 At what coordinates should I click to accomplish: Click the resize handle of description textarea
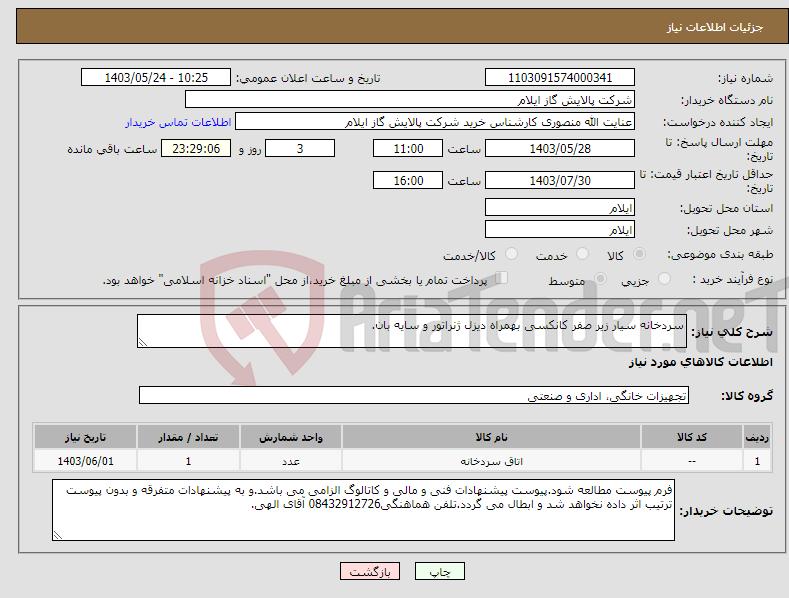click(143, 342)
